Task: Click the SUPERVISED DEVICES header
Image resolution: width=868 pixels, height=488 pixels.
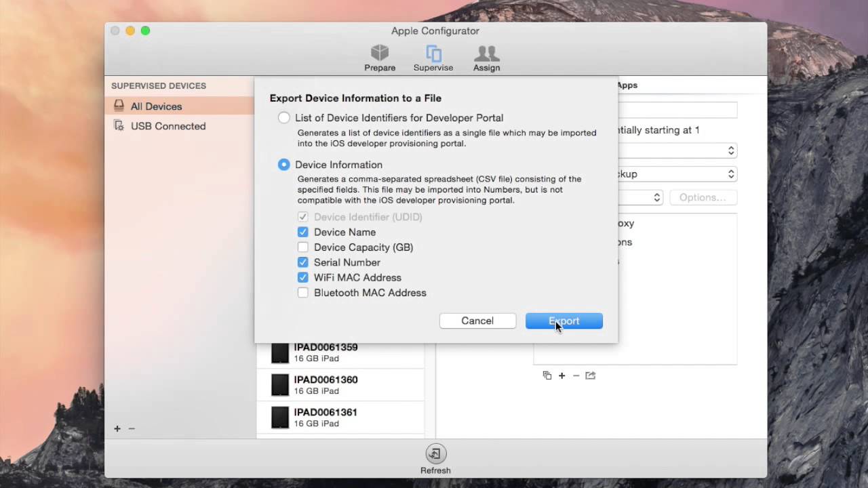Action: (x=159, y=86)
